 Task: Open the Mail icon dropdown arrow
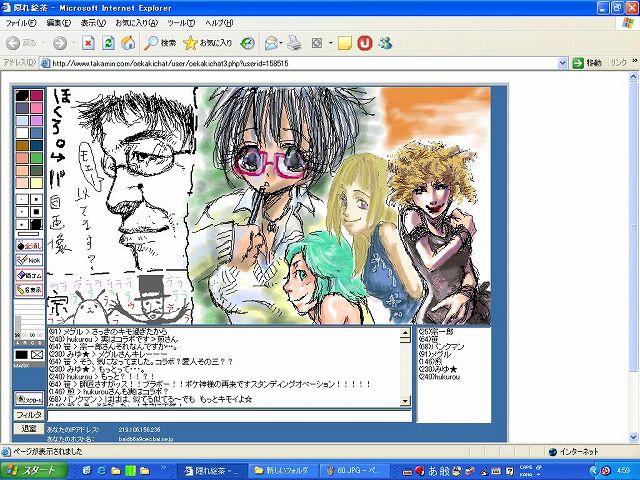pyautogui.click(x=281, y=43)
